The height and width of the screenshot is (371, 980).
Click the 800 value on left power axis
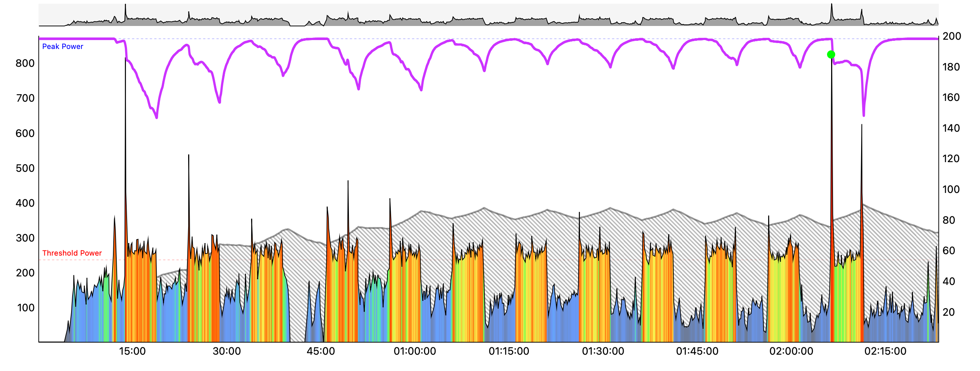25,63
